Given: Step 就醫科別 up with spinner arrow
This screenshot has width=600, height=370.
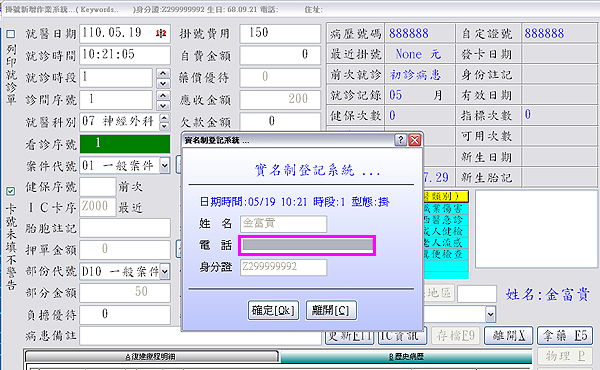Looking at the screenshot, I should [164, 118].
